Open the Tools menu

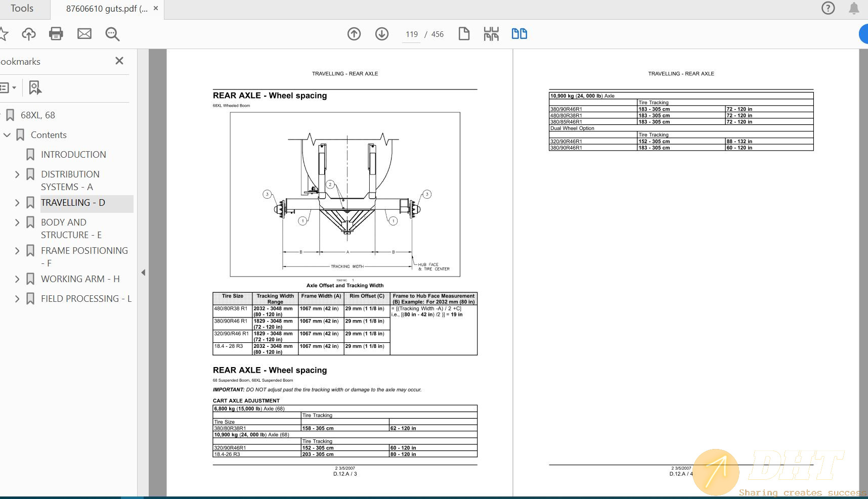click(22, 8)
